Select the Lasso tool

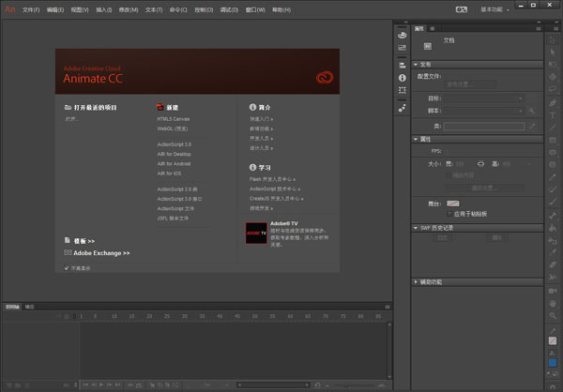tap(553, 89)
